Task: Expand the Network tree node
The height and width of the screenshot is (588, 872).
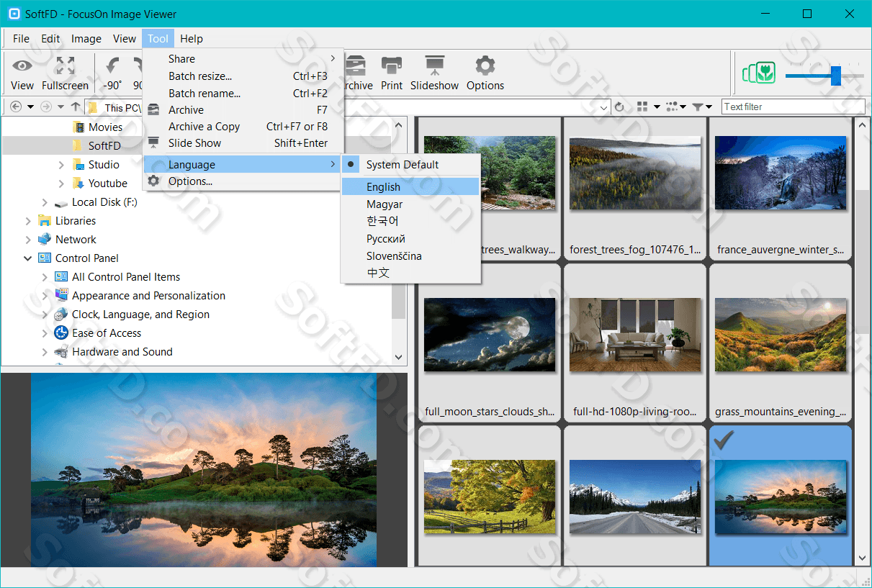Action: (28, 240)
